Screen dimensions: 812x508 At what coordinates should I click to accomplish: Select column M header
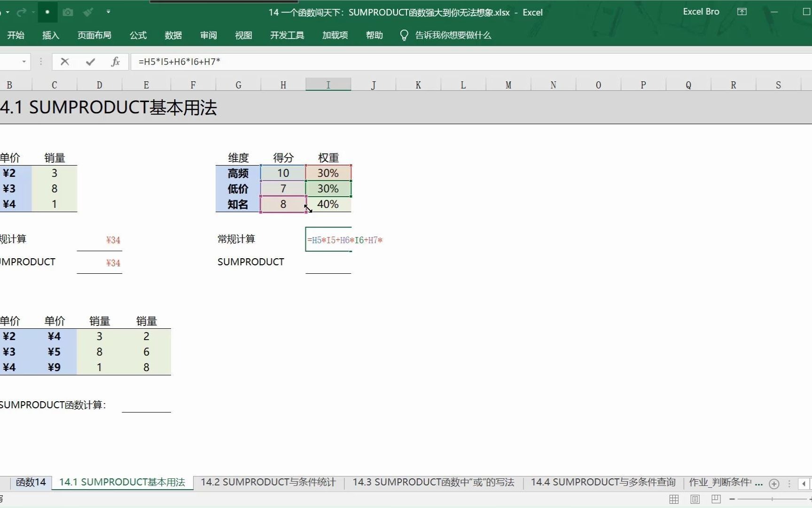tap(508, 85)
